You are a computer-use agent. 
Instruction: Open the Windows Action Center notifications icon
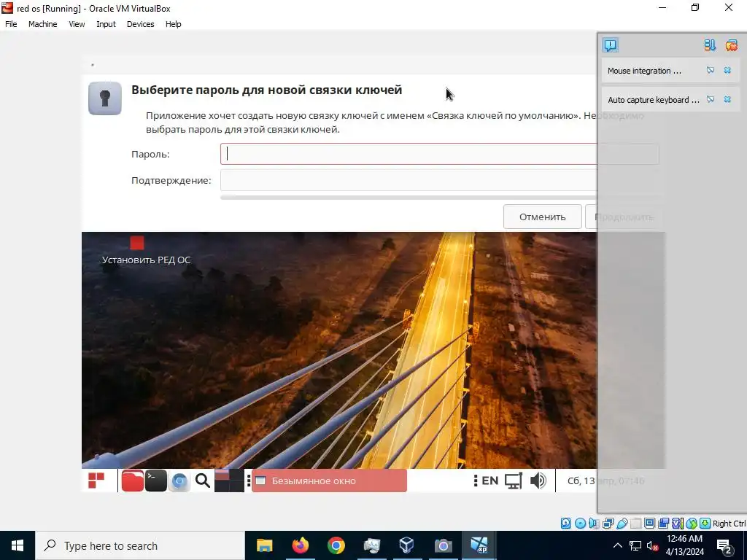click(x=724, y=545)
